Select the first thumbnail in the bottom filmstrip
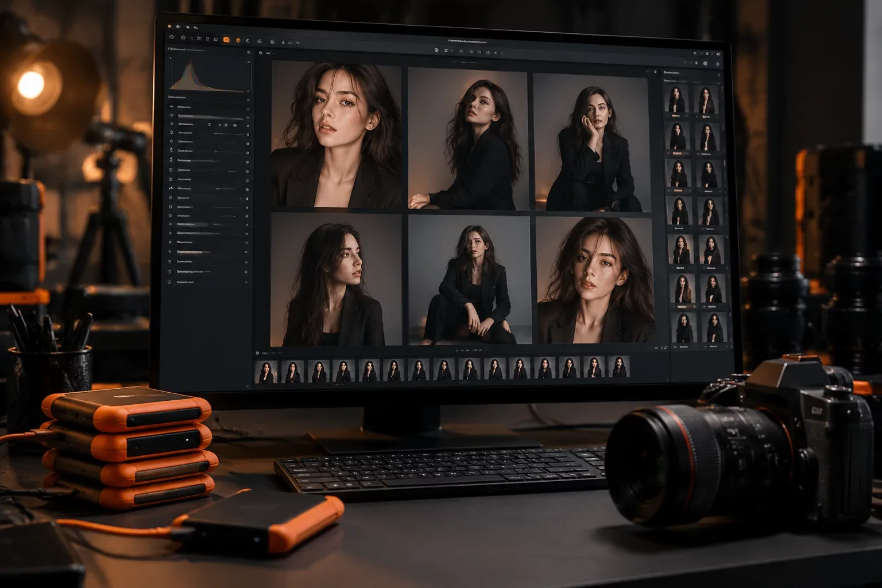Screen dimensions: 882x588 pyautogui.click(x=266, y=372)
